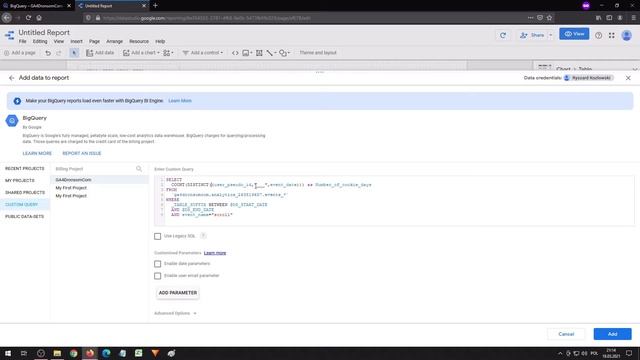
Task: Open the Share options dropdown arrow
Action: [x=551, y=35]
